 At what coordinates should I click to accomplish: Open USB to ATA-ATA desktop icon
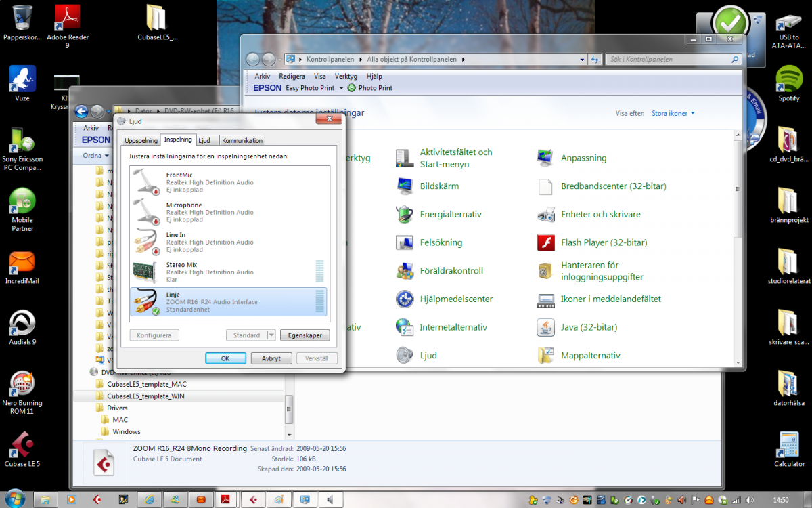[789, 30]
